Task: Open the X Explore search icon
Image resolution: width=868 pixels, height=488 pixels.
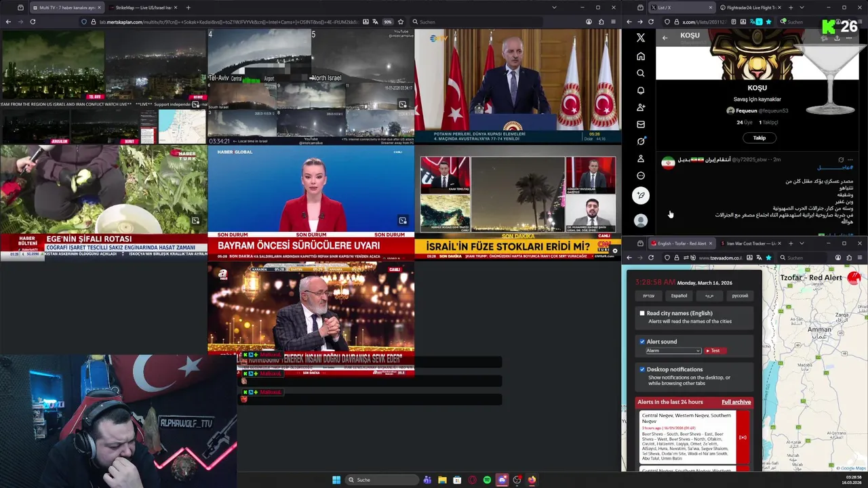Action: pyautogui.click(x=641, y=73)
